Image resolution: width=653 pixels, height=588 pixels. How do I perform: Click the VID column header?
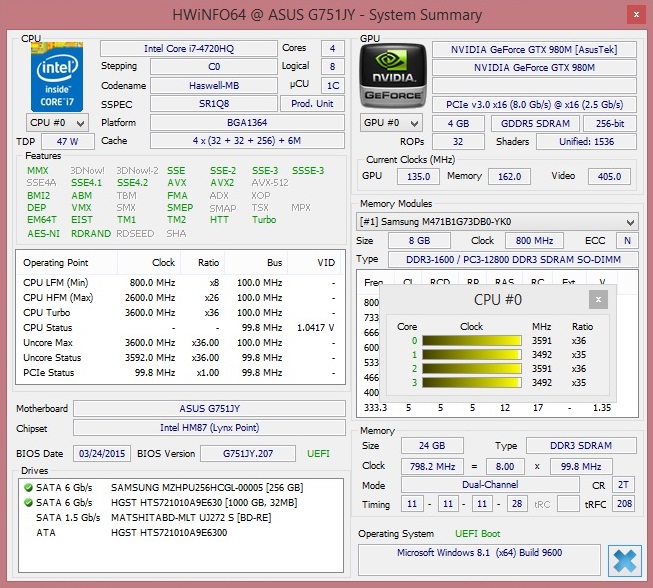pyautogui.click(x=315, y=263)
